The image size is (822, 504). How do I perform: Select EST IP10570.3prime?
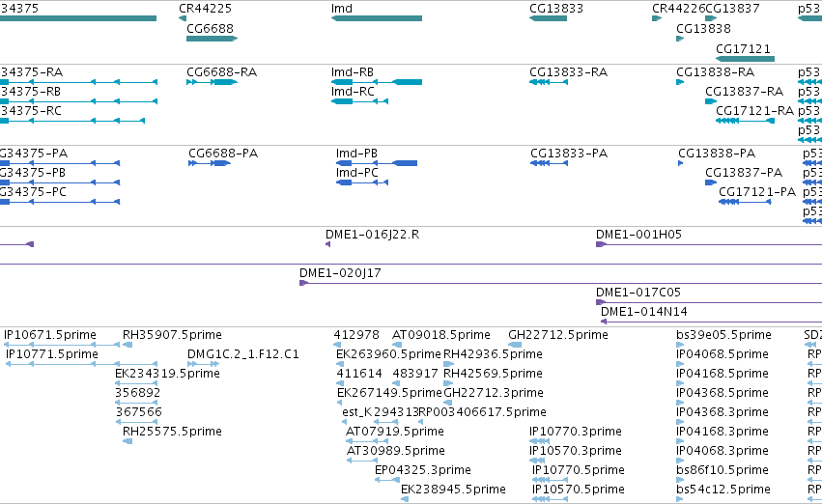[537, 461]
